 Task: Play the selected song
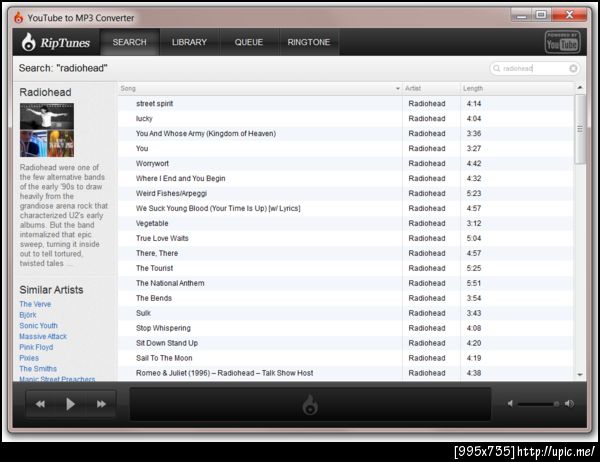tap(70, 404)
